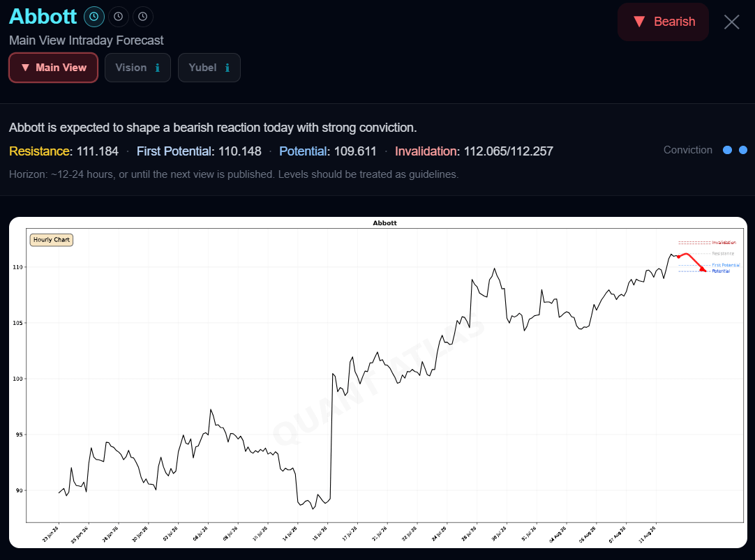Click the Potential value 109.611
Screen dimensions: 755x560
click(x=355, y=151)
